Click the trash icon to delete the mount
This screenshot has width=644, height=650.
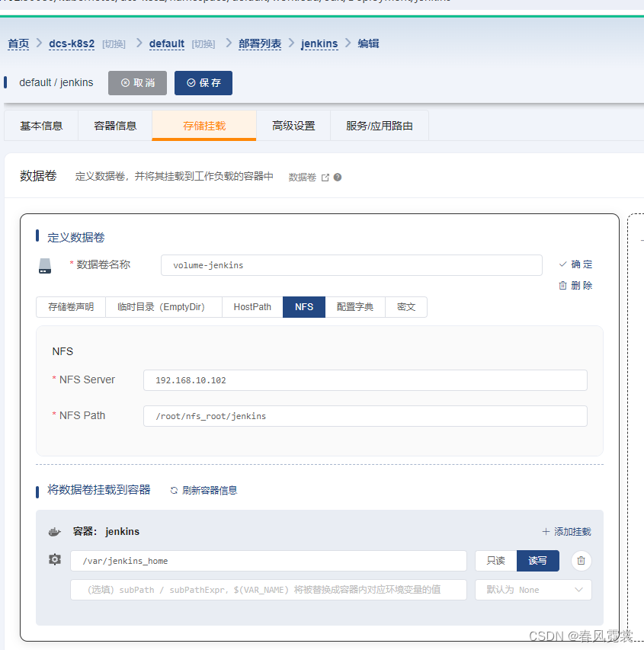click(581, 560)
